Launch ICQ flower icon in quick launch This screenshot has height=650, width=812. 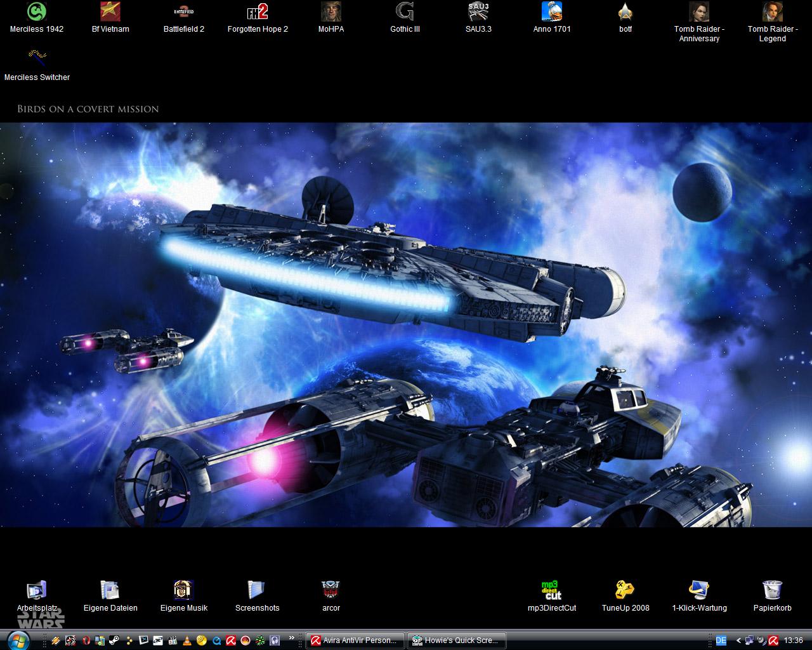coord(260,640)
